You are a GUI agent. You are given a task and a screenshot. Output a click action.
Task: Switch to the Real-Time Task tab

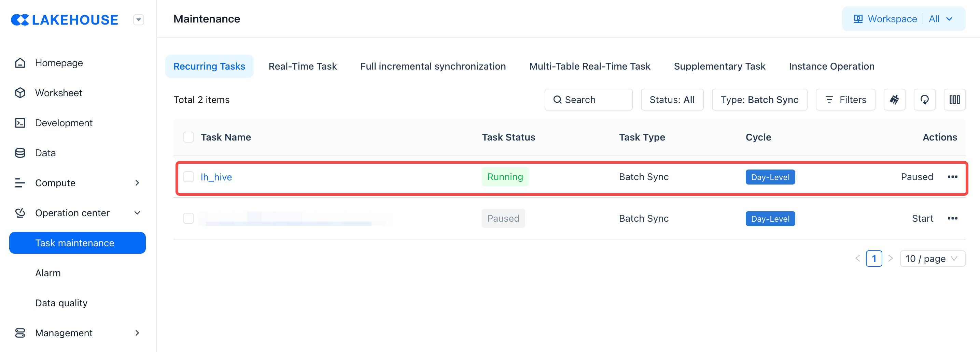[x=303, y=66]
